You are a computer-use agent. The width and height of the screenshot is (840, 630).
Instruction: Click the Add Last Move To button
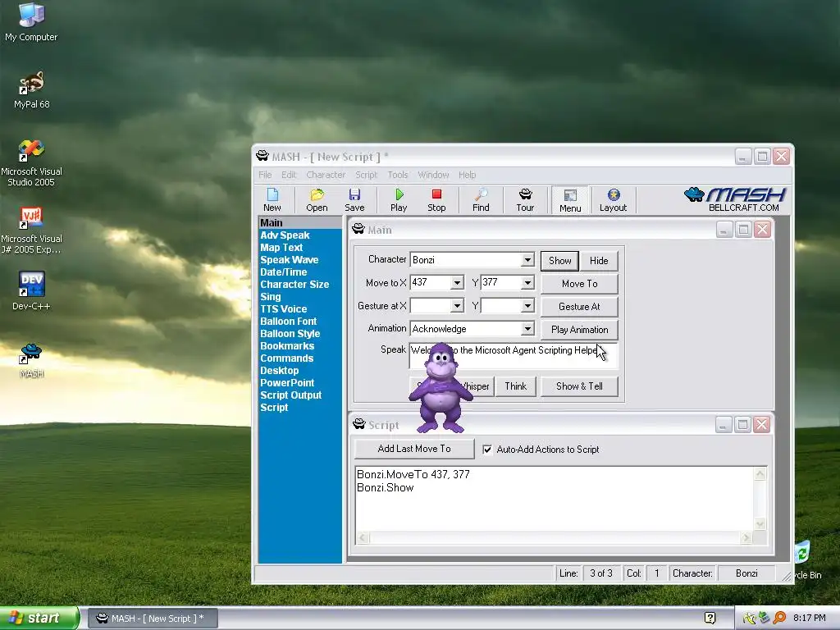pyautogui.click(x=414, y=449)
